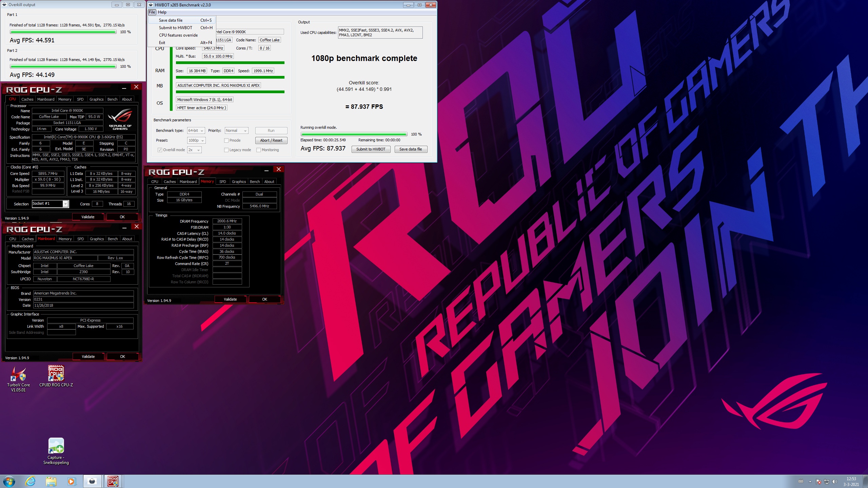The image size is (868, 488).
Task: Open the TurboV Core desktop shortcut
Action: [18, 379]
